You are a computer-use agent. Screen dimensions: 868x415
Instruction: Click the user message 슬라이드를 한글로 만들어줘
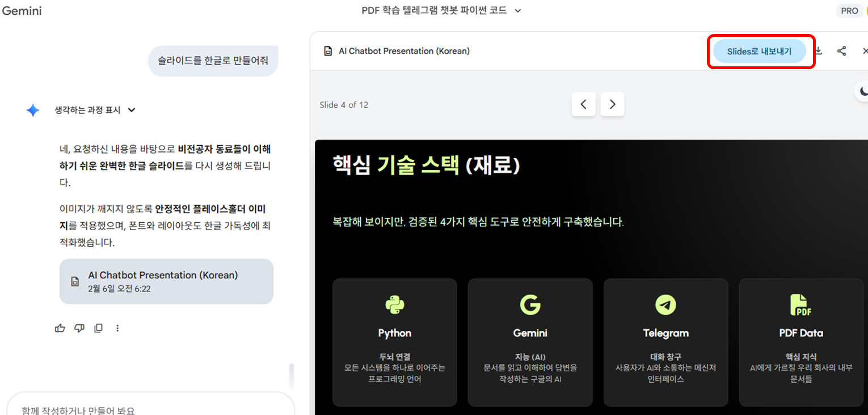click(x=213, y=61)
